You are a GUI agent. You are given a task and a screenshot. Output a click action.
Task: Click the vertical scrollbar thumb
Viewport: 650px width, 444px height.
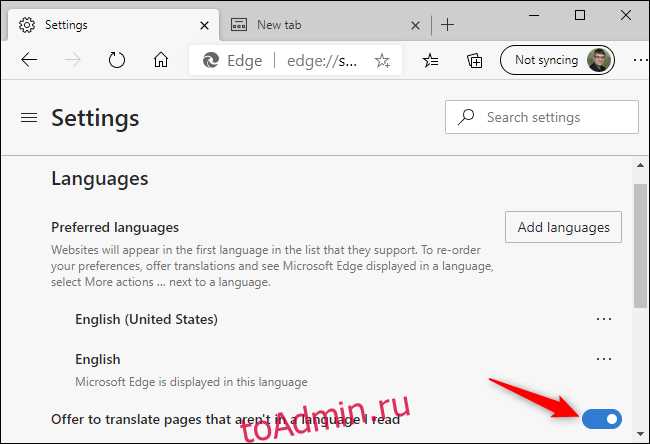pos(640,245)
